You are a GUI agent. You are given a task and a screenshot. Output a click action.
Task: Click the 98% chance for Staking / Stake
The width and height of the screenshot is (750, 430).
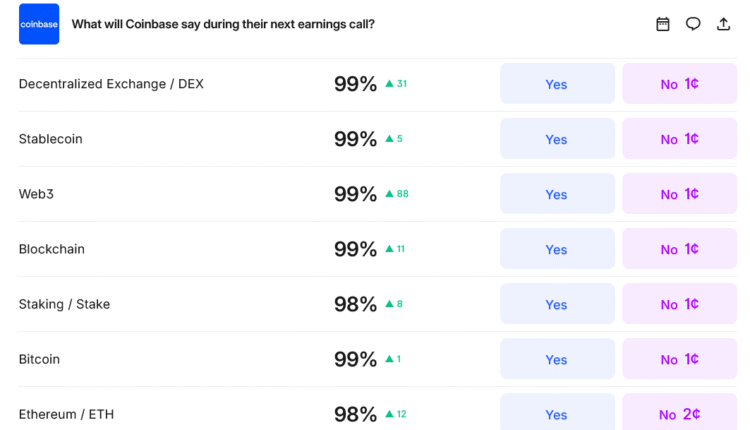[355, 304]
